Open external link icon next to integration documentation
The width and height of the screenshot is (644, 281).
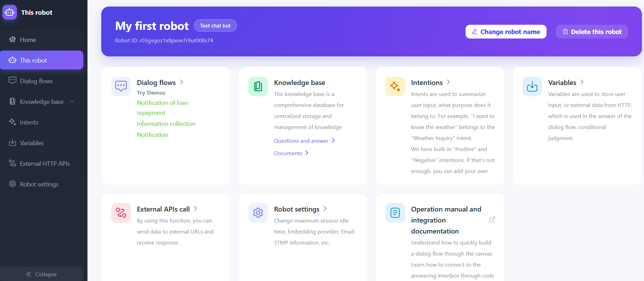492,219
